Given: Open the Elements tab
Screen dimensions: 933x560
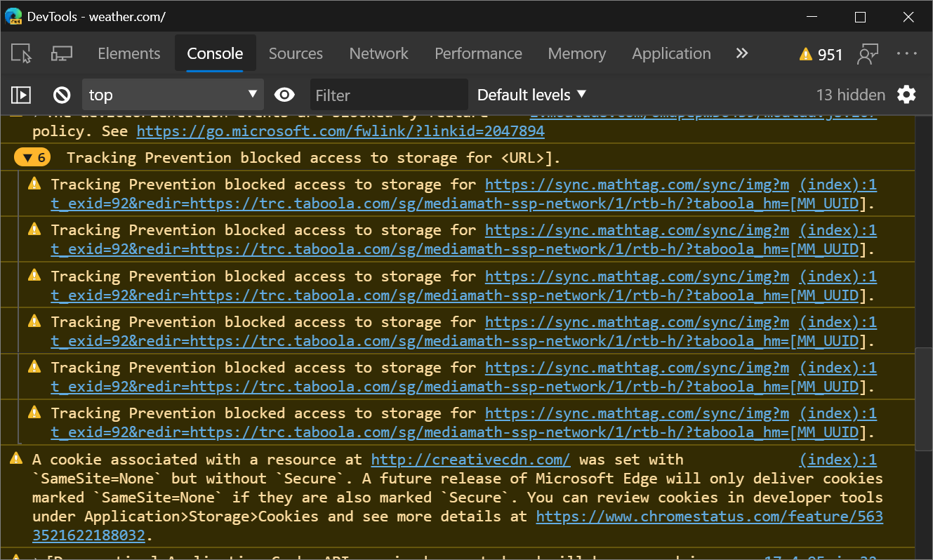Looking at the screenshot, I should point(129,53).
